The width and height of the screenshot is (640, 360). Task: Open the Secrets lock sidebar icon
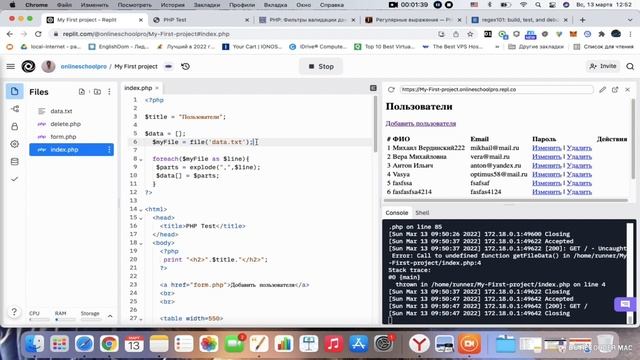pos(15,127)
